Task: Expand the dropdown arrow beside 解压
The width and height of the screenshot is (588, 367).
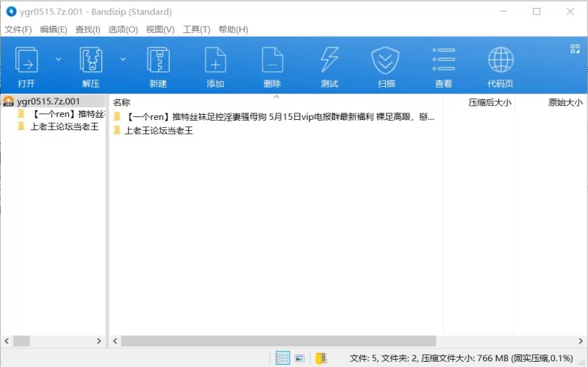Action: click(x=123, y=59)
